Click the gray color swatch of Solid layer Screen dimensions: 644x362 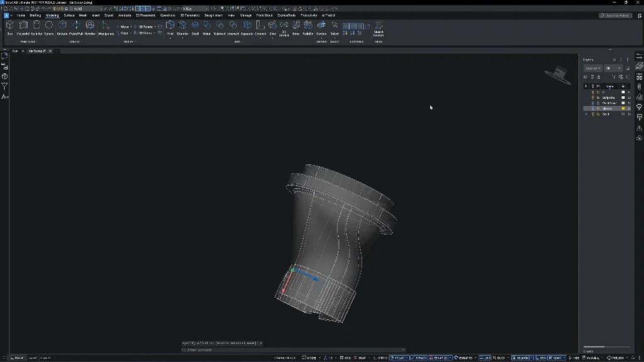623,114
